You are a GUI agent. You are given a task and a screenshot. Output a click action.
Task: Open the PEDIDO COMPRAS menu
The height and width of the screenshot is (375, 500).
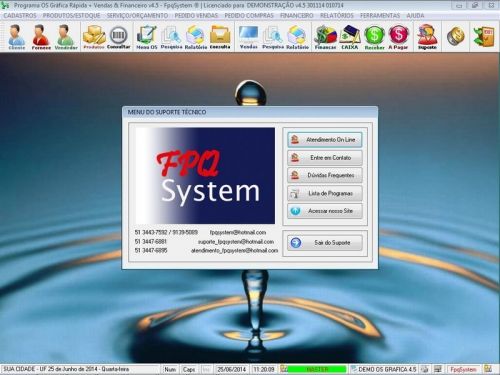(249, 16)
